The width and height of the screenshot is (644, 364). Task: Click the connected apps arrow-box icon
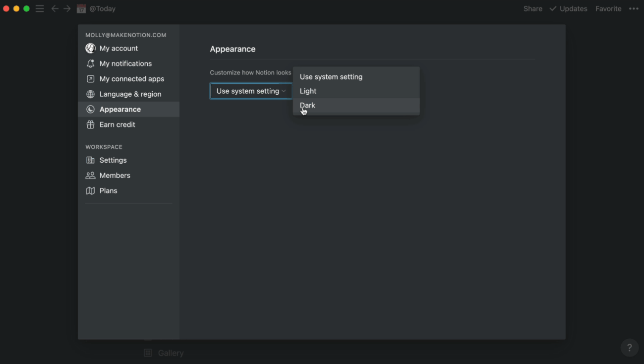point(90,79)
